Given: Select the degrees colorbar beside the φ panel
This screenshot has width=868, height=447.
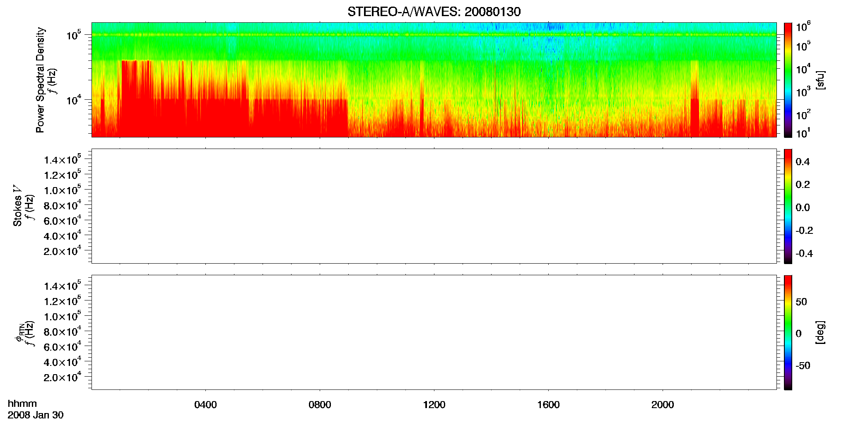Looking at the screenshot, I should [788, 332].
